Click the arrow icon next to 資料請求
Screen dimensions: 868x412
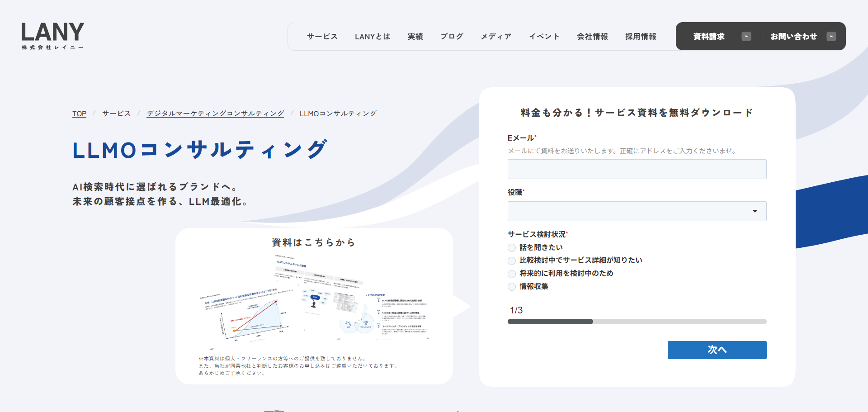click(746, 36)
